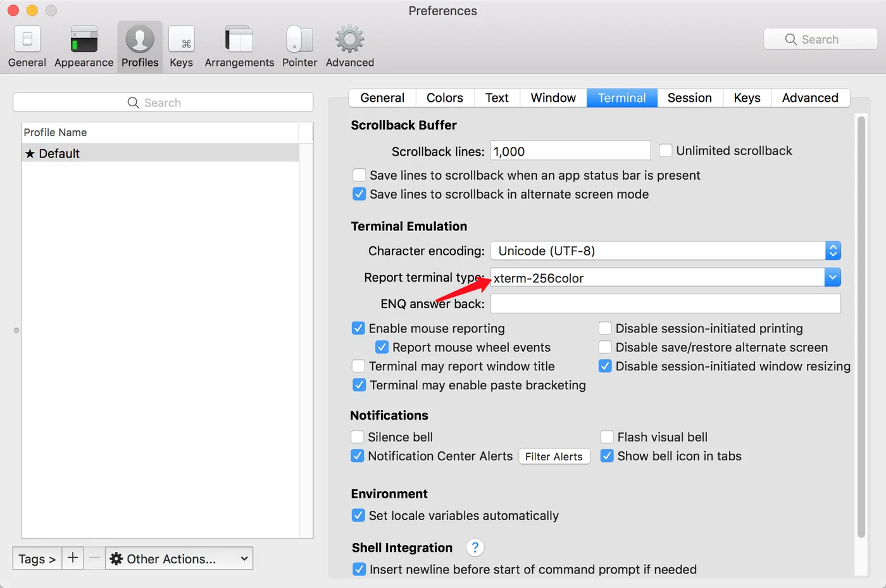Switch to Session tab

point(690,97)
